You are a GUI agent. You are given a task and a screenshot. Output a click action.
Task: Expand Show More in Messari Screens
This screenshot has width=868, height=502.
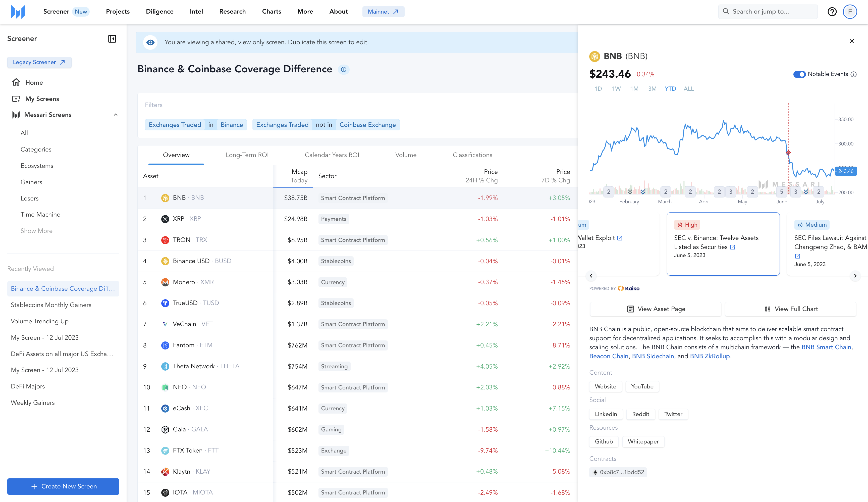tap(36, 231)
